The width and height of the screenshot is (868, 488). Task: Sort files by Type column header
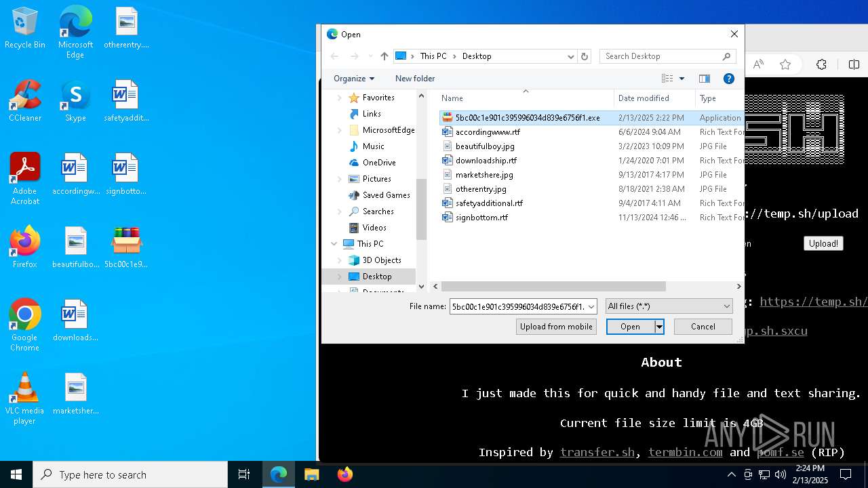click(x=719, y=98)
